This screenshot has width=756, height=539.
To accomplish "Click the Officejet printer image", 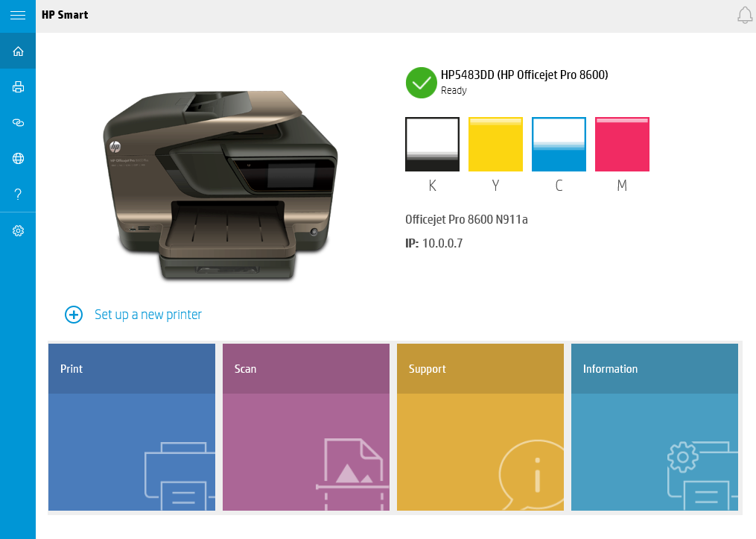I will (x=220, y=185).
